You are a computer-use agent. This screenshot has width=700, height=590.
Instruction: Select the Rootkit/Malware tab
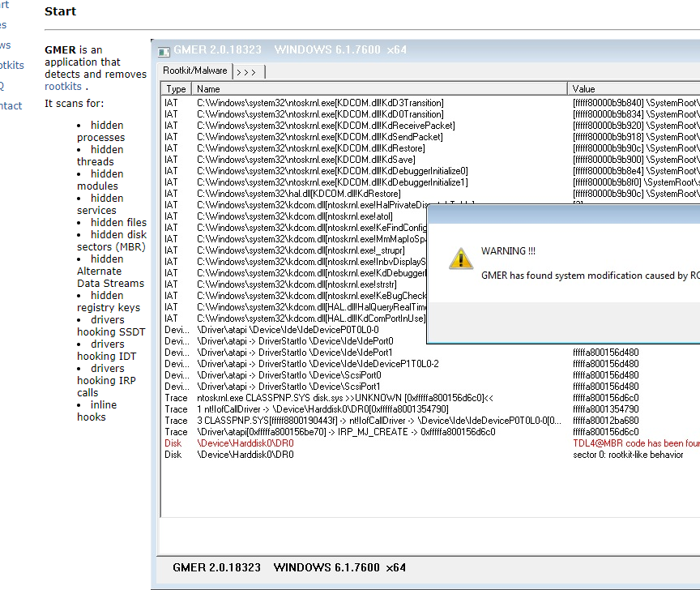(x=194, y=71)
